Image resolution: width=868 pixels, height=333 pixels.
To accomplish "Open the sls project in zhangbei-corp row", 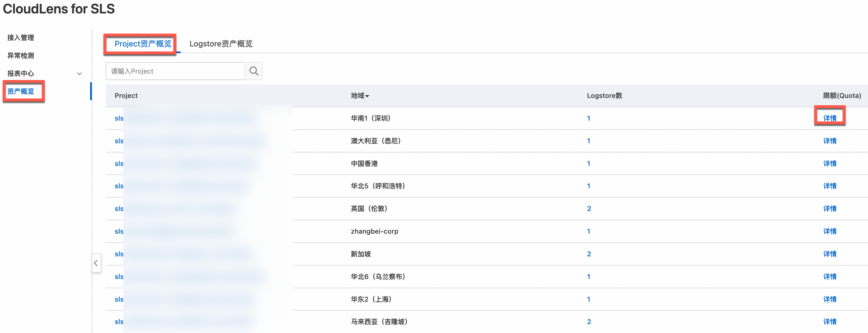I will (119, 231).
